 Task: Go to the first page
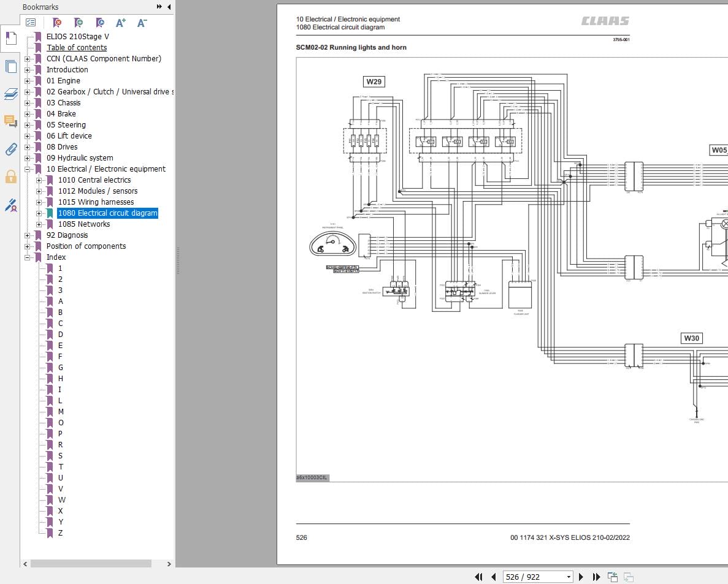(x=478, y=577)
